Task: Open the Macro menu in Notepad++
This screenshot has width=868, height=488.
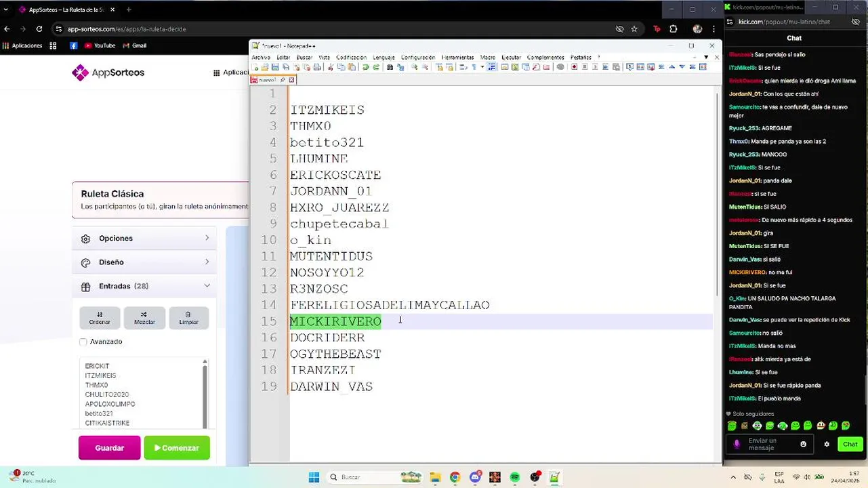Action: click(488, 58)
